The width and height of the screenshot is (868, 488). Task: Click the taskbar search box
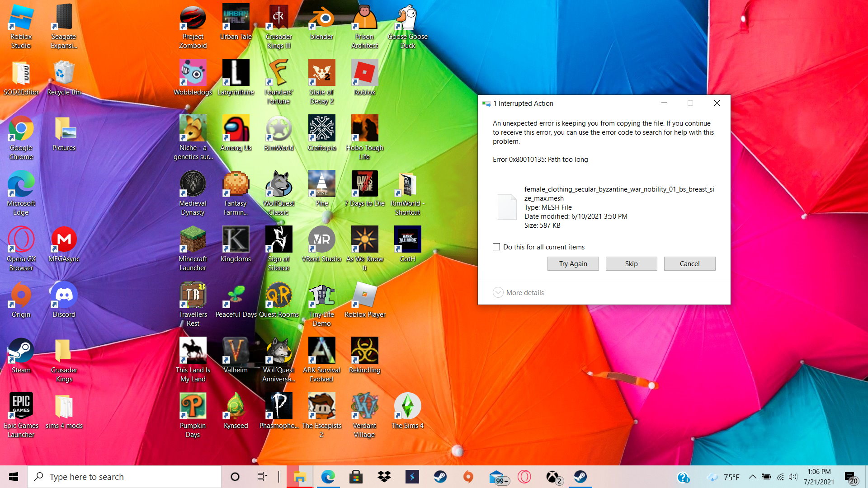(x=124, y=477)
